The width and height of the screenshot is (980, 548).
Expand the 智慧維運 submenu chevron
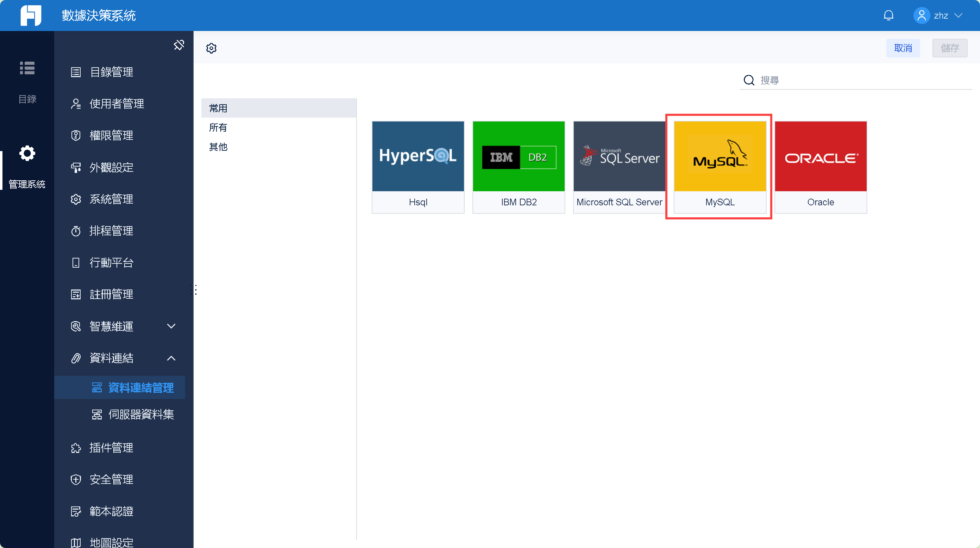pos(171,326)
